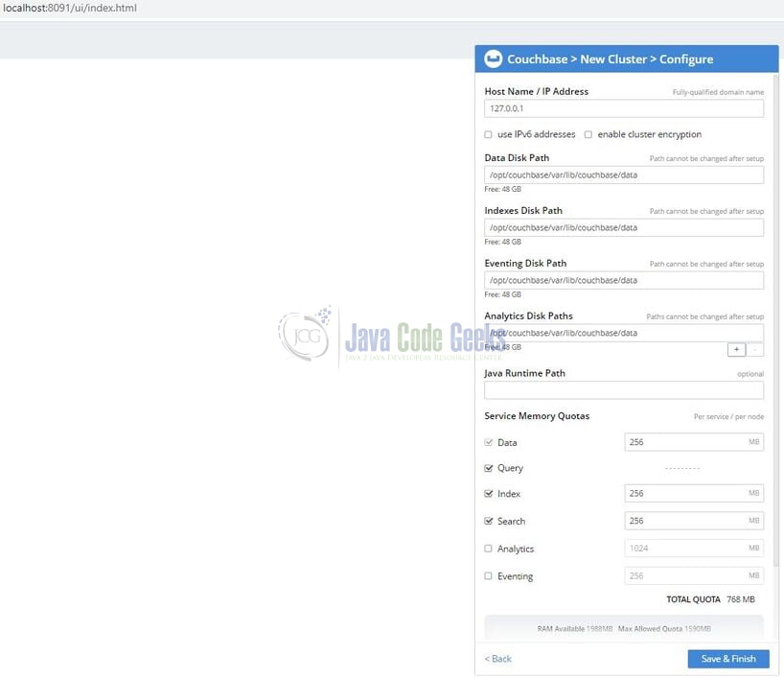Add another Analytics disk path with plus button

[x=736, y=349]
